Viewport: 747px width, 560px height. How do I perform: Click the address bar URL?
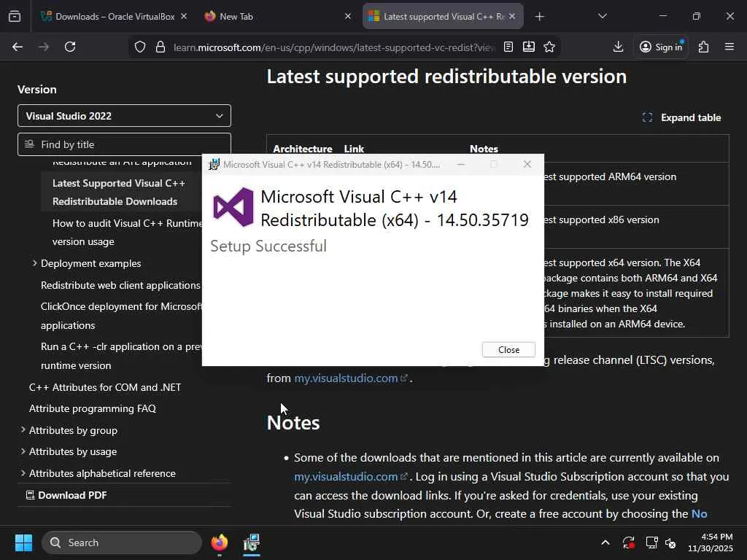(x=334, y=47)
